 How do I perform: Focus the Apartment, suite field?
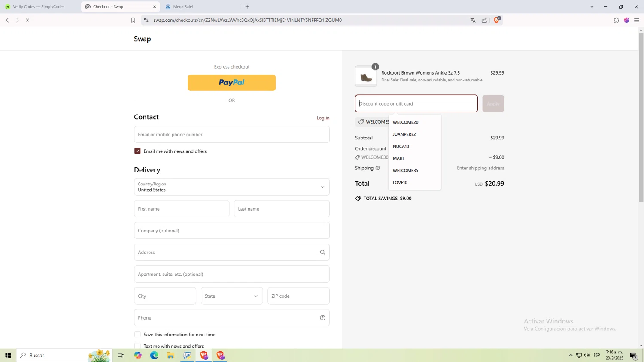(x=232, y=274)
